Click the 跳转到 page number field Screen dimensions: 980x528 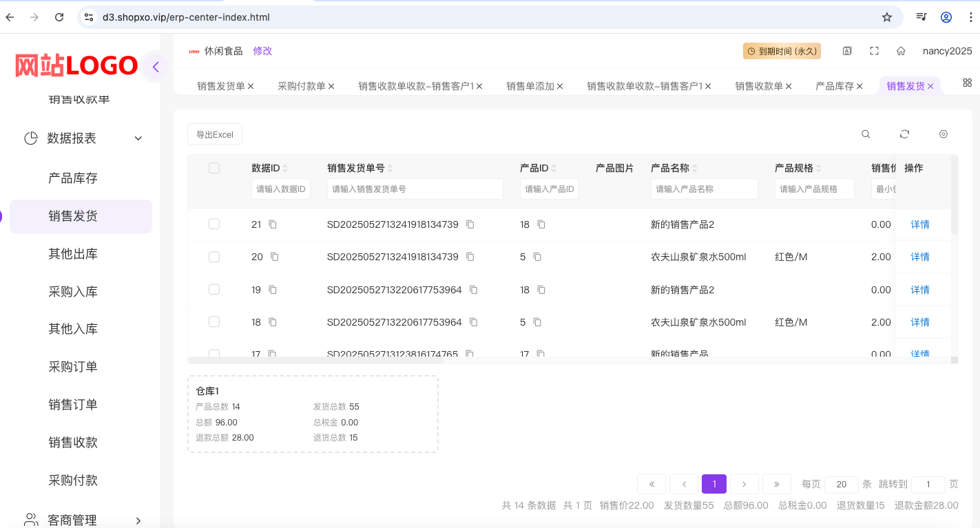click(928, 485)
